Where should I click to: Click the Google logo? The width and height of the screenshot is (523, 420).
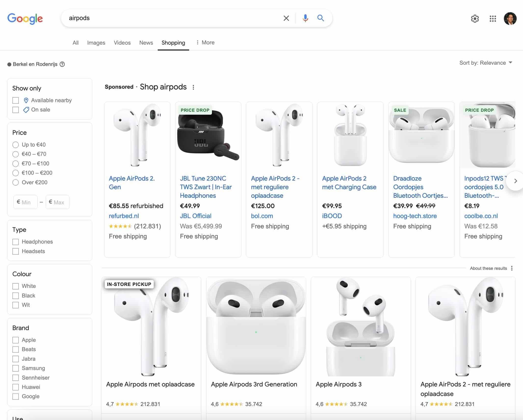point(25,19)
